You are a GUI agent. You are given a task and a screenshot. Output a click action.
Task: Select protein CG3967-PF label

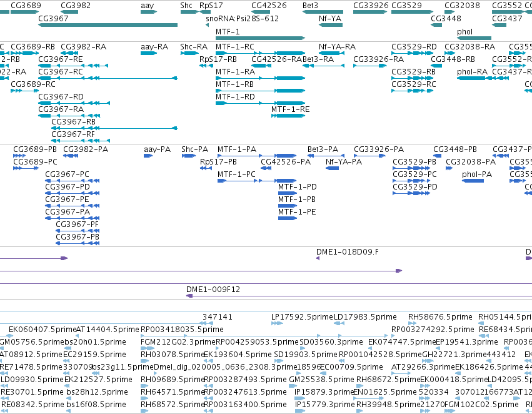tap(78, 225)
